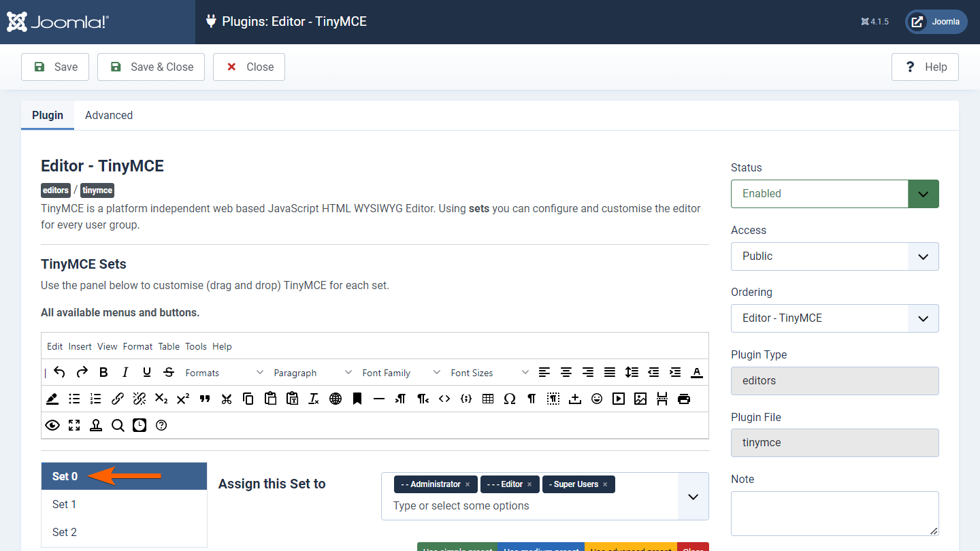Click the Decrease Indent icon
Viewport: 980px width, 551px height.
pyautogui.click(x=653, y=372)
